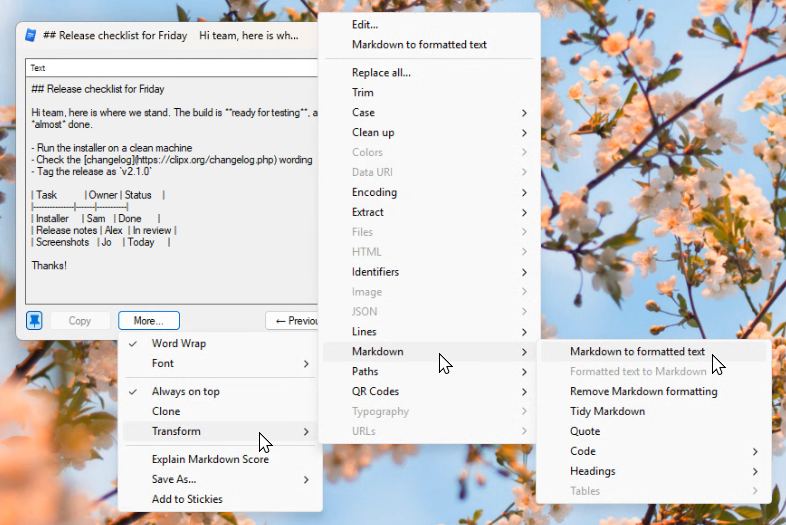
Task: Click the 'Tag the release as v2.1.0' line
Action: click(x=91, y=171)
